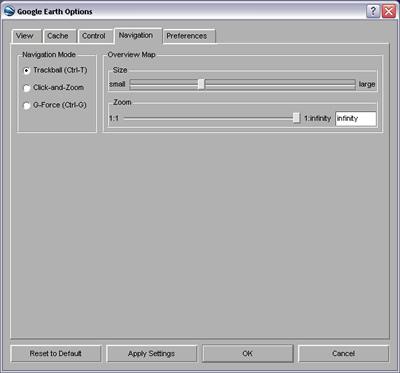Click the Zoom ratio field showing infinity
This screenshot has width=400, height=373.
(356, 119)
